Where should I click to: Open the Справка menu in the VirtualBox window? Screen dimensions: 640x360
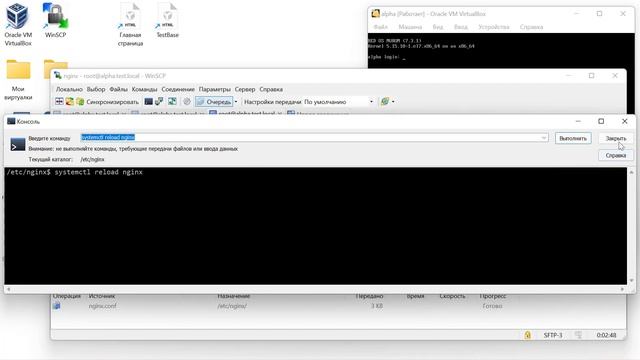531,27
